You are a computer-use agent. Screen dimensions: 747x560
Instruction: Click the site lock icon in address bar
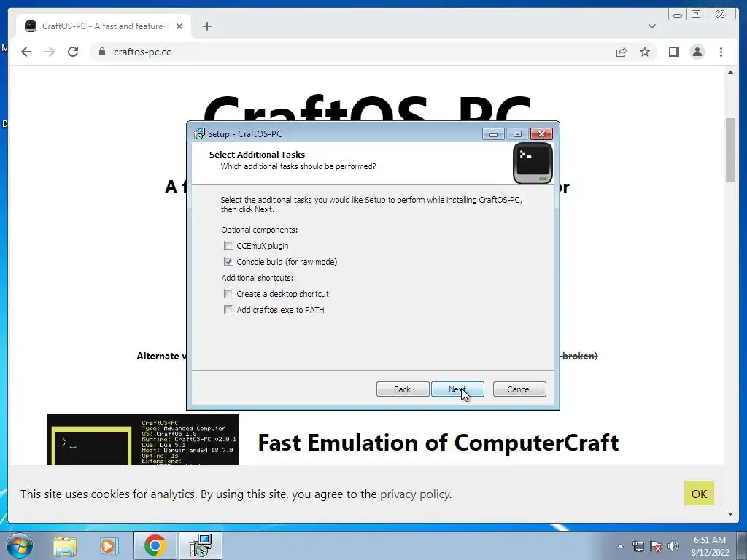[102, 52]
